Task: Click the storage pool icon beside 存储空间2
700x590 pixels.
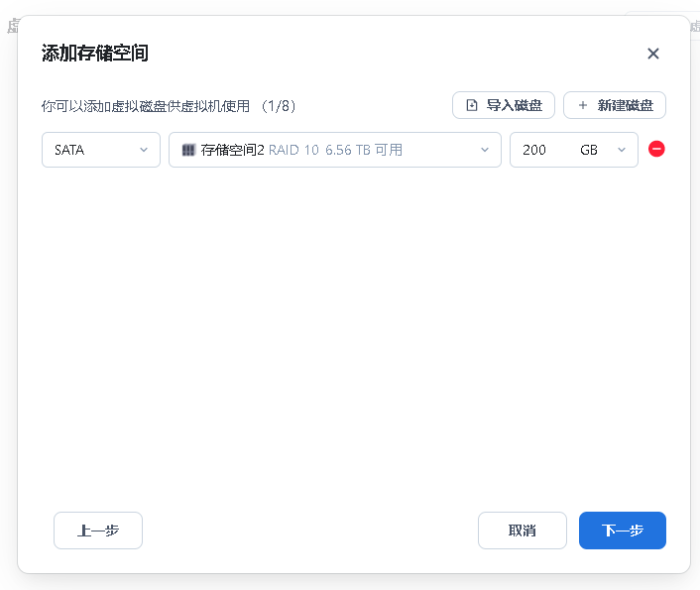Action: (188, 150)
